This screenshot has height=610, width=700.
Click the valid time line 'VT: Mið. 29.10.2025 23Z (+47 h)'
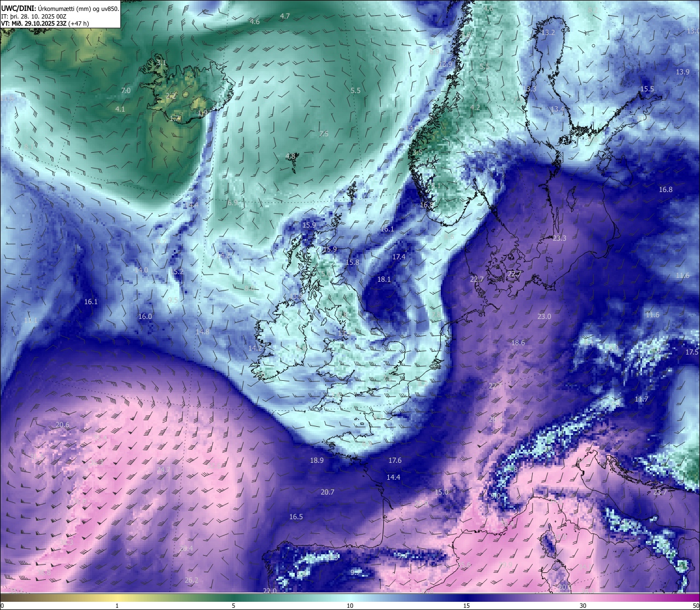tap(45, 24)
